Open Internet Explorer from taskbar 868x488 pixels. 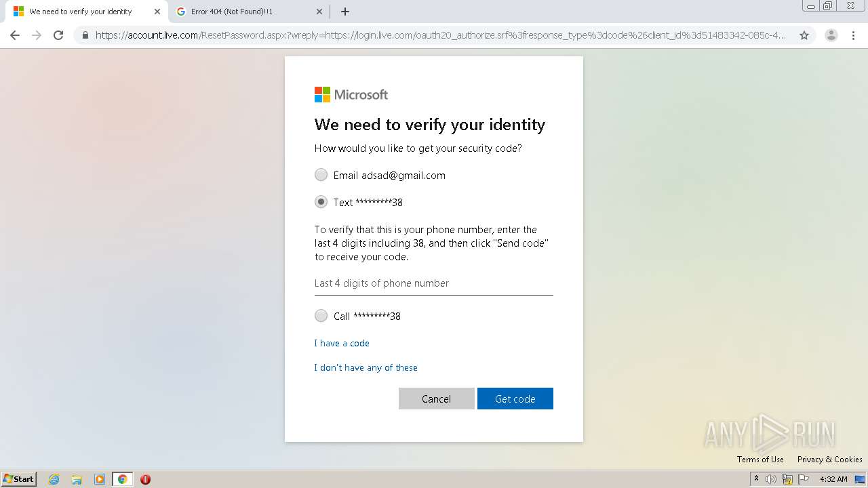54,479
